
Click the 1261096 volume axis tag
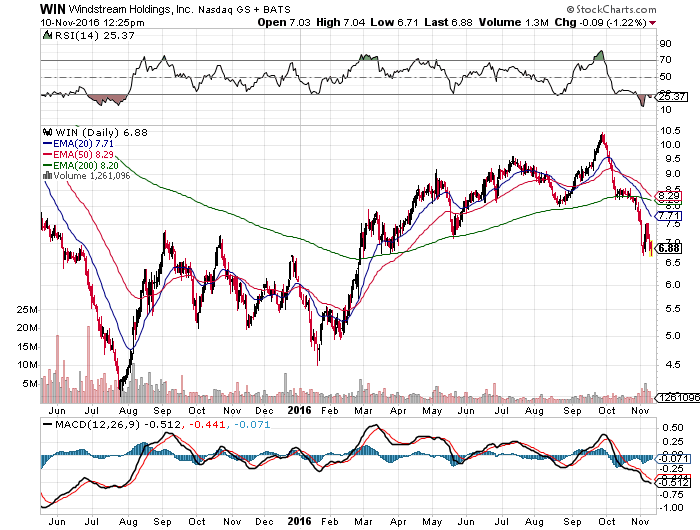pos(677,397)
